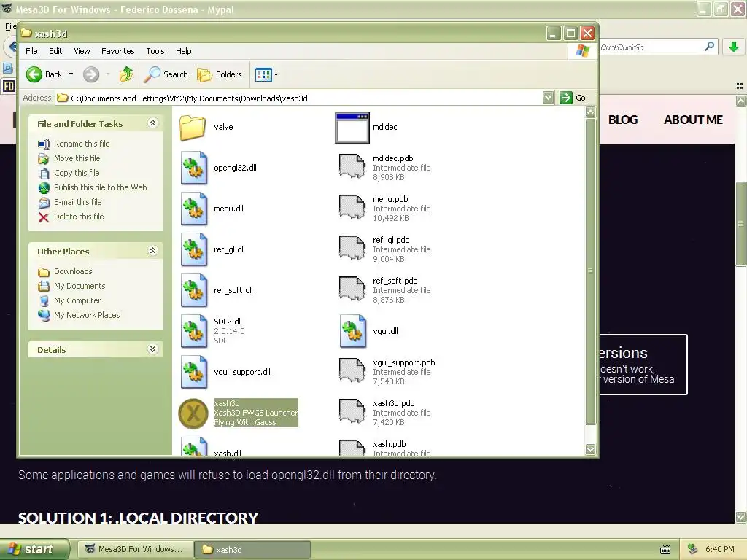Select the vgui_support.dll file icon
Viewport: 747px width, 560px height.
194,372
